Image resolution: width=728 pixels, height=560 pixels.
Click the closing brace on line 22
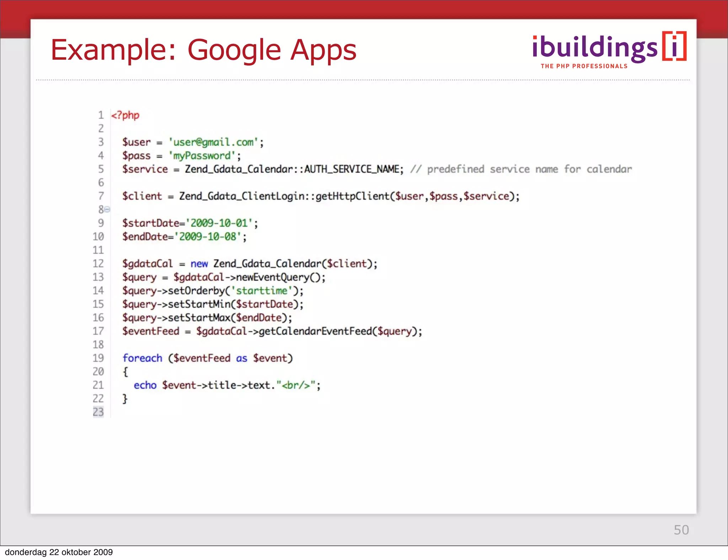point(125,399)
